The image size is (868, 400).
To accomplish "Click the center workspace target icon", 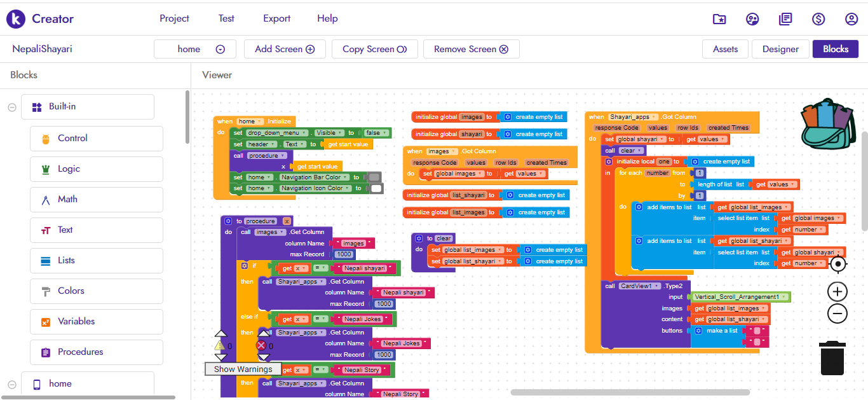I will pyautogui.click(x=837, y=264).
